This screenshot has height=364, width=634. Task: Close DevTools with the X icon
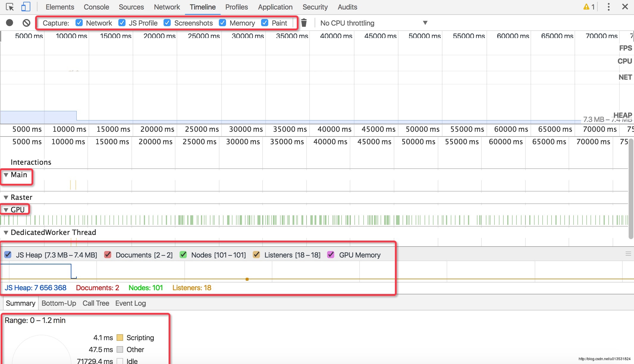(625, 7)
